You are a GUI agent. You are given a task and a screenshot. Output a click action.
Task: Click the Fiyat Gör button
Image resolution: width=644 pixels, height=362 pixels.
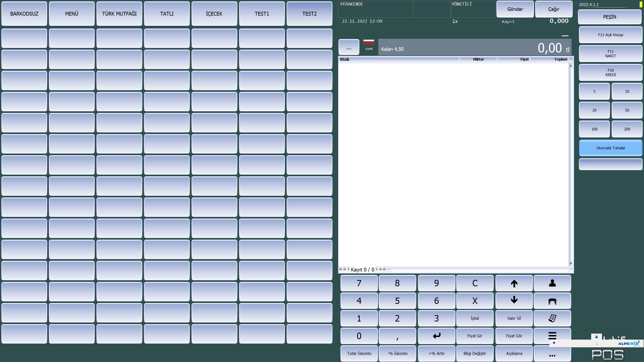[514, 336]
